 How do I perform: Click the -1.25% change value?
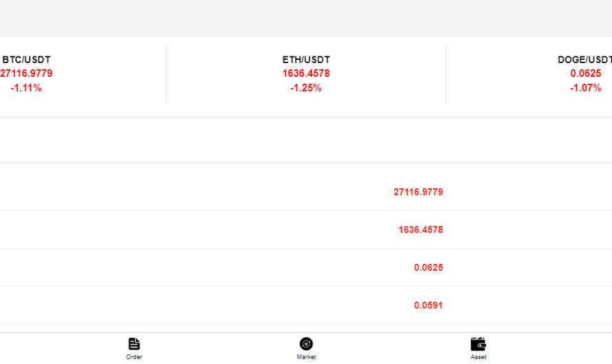(x=306, y=88)
